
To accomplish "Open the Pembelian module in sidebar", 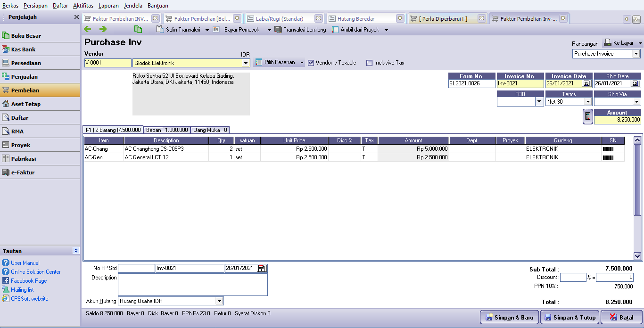I will [40, 90].
